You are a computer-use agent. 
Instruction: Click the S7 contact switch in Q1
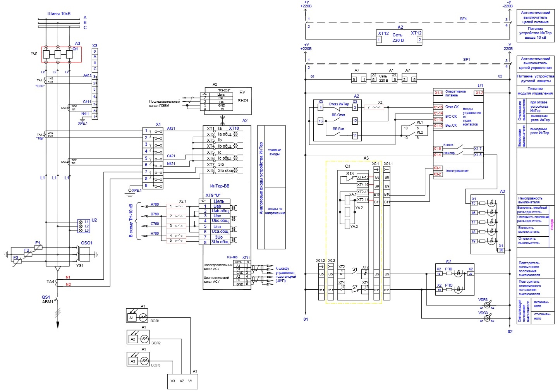coord(355,289)
